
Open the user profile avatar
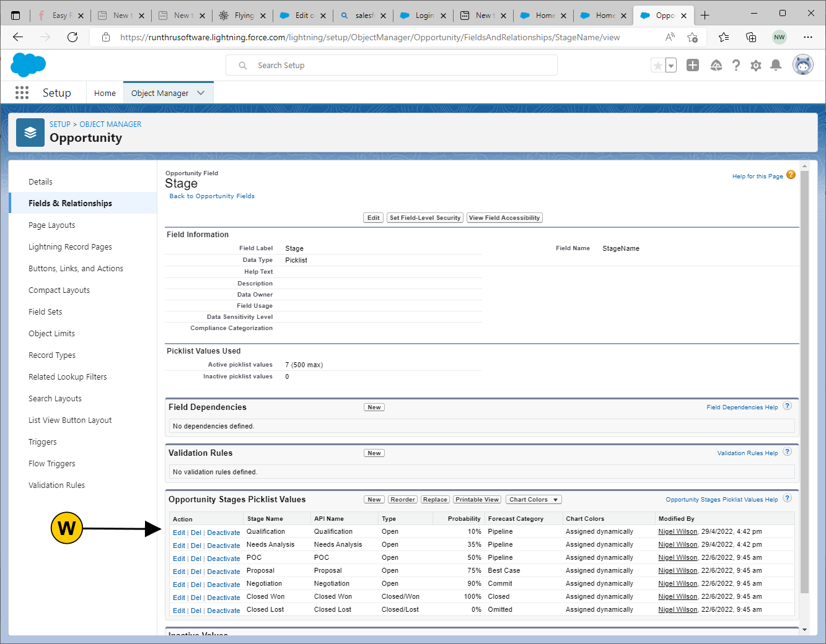click(x=802, y=65)
